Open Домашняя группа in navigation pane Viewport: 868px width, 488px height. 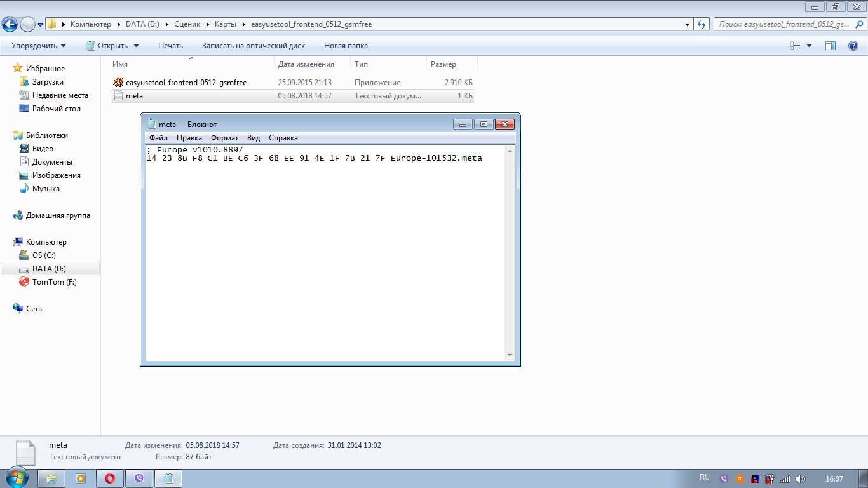58,215
